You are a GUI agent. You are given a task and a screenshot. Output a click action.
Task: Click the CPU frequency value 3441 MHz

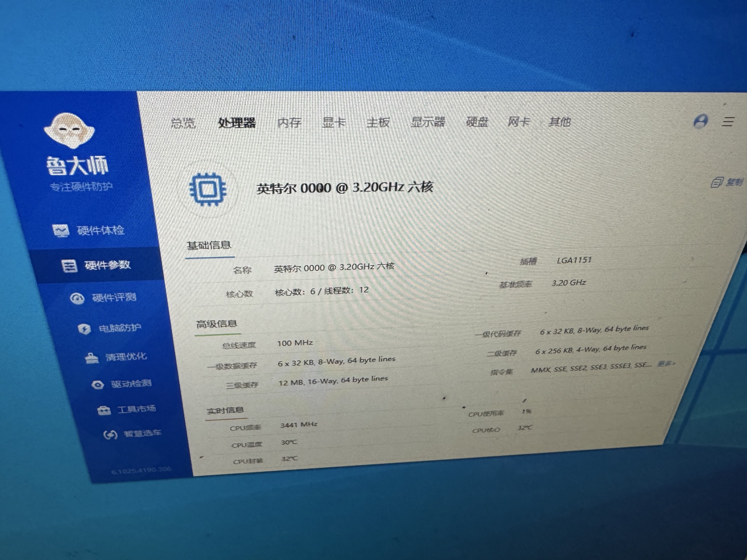pyautogui.click(x=299, y=425)
